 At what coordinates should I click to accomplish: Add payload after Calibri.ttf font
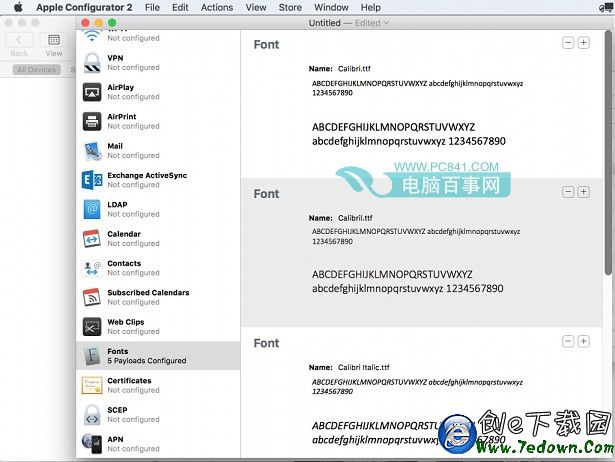(x=584, y=42)
